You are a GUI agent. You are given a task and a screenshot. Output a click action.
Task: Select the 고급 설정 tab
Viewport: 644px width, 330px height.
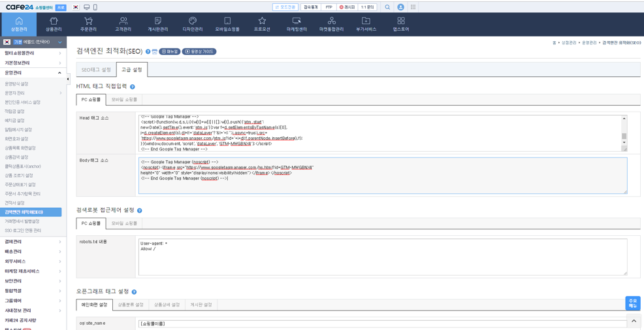point(132,70)
